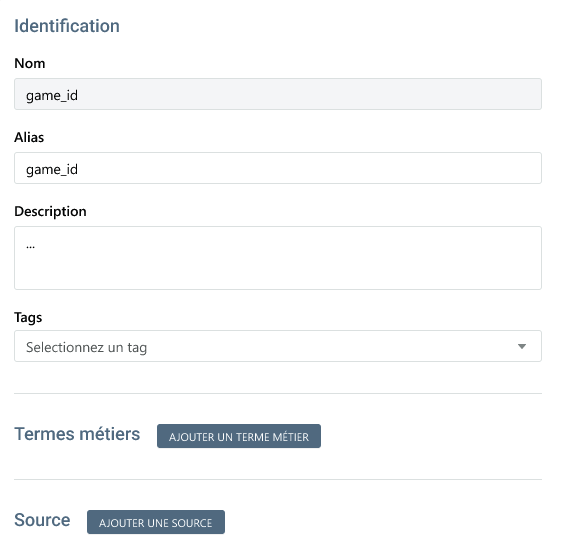Select the Identification heading text

pyautogui.click(x=67, y=26)
